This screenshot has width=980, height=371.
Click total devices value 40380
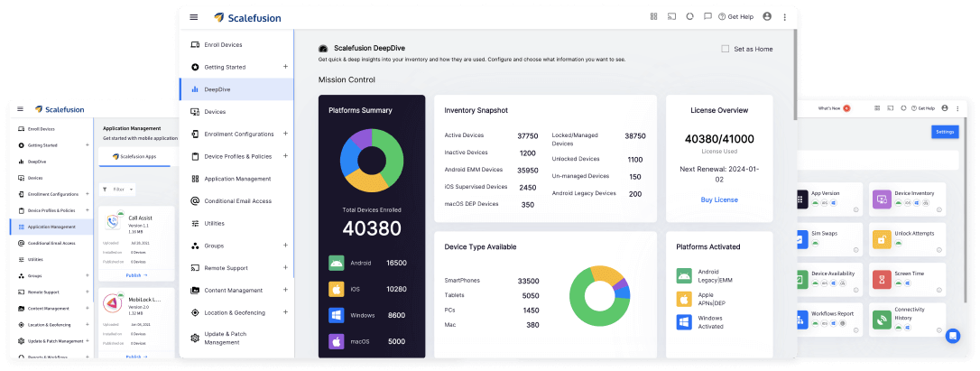click(x=372, y=229)
